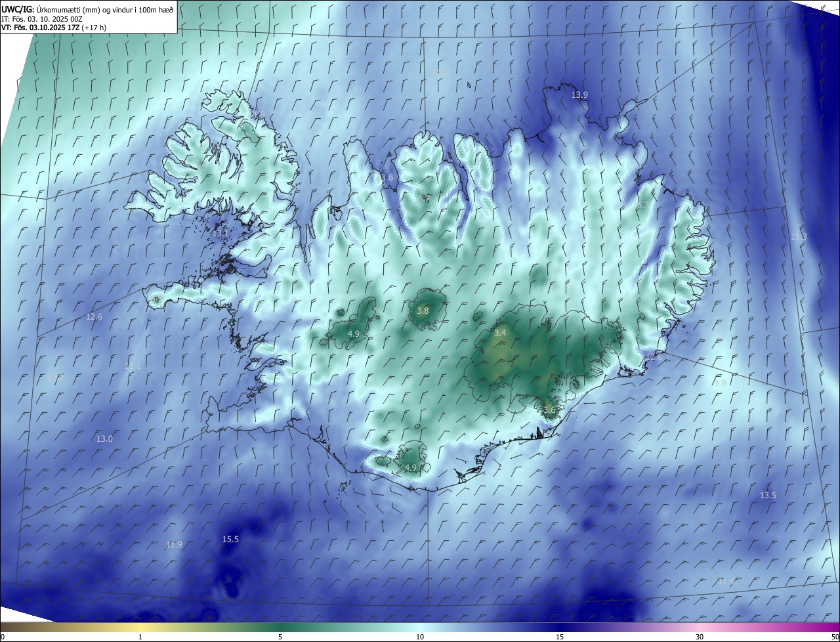The width and height of the screenshot is (840, 642).
Task: Click the 11.1 value label on the map
Action: 133,366
